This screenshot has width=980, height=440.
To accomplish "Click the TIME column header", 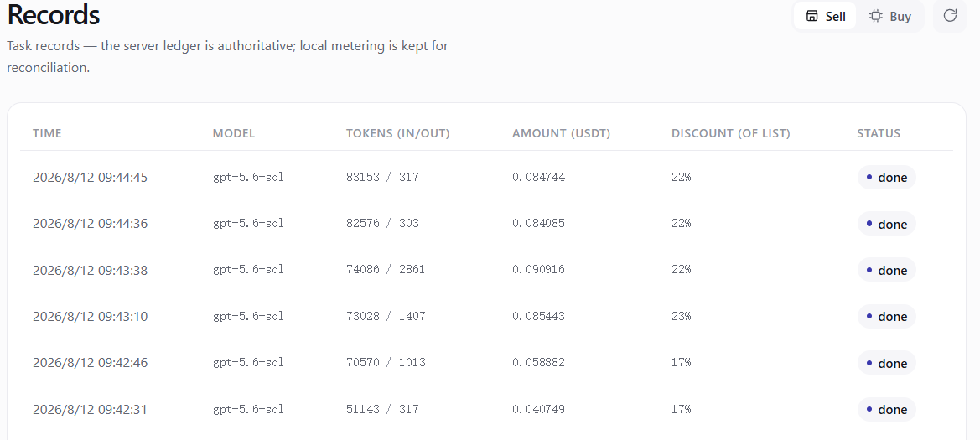I will (47, 133).
